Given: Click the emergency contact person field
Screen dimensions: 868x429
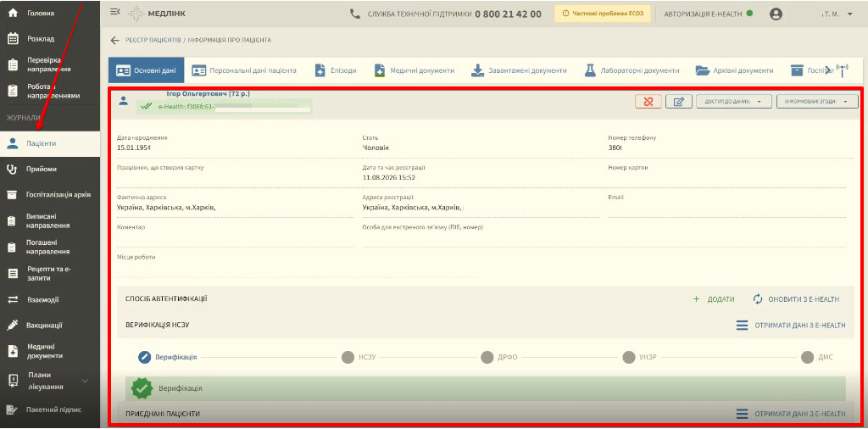Looking at the screenshot, I should click(x=604, y=237).
